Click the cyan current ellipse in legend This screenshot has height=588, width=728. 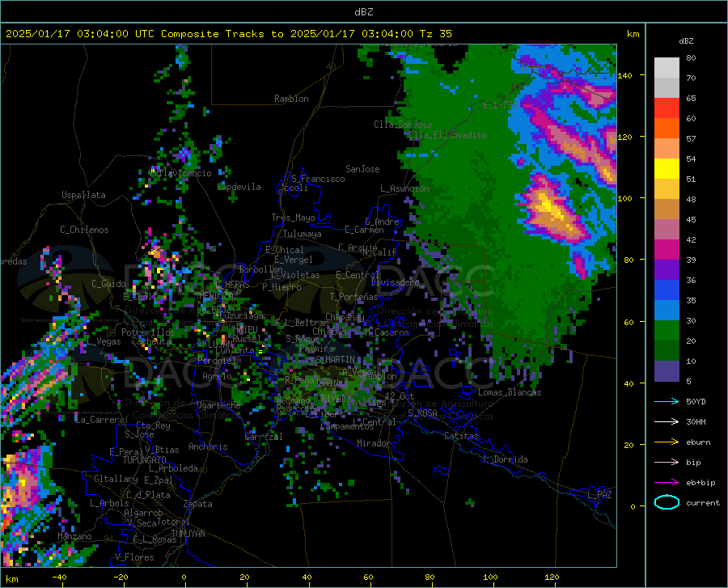[x=667, y=502]
